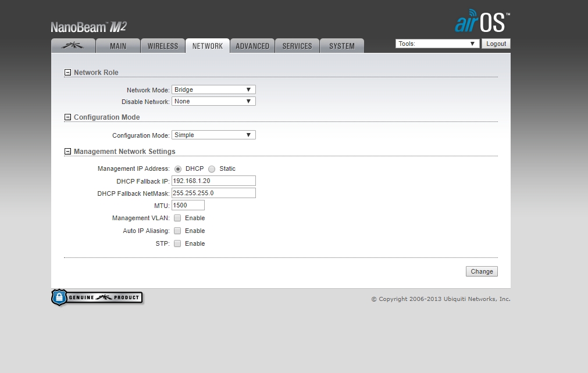588x373 pixels.
Task: Open the SERVICES tab
Action: pos(297,46)
